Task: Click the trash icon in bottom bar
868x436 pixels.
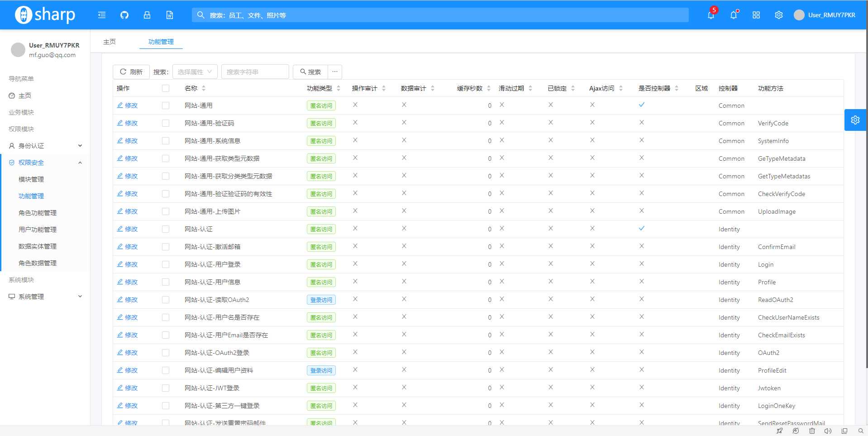Action: click(x=812, y=431)
